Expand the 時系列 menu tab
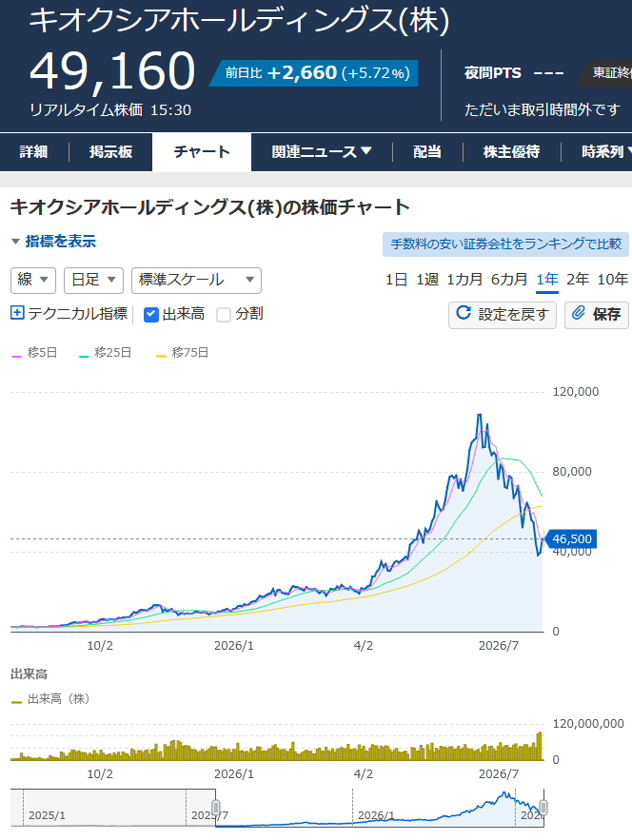The image size is (632, 840). [605, 152]
